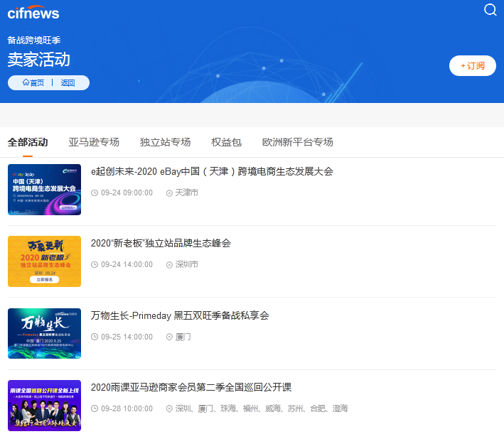The width and height of the screenshot is (504, 434).
Task: Click clock icon next to 09-25 14:00:00
Action: (95, 337)
